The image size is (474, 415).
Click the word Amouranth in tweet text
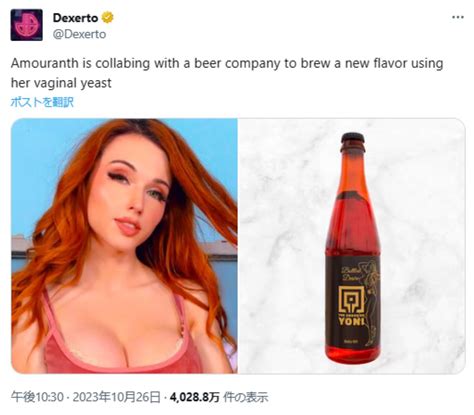coord(45,63)
